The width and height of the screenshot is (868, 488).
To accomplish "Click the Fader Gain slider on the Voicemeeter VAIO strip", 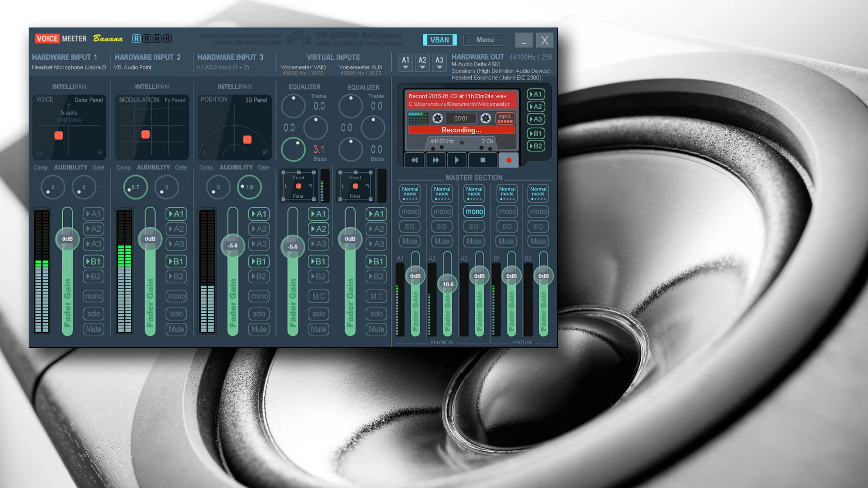I will point(292,247).
